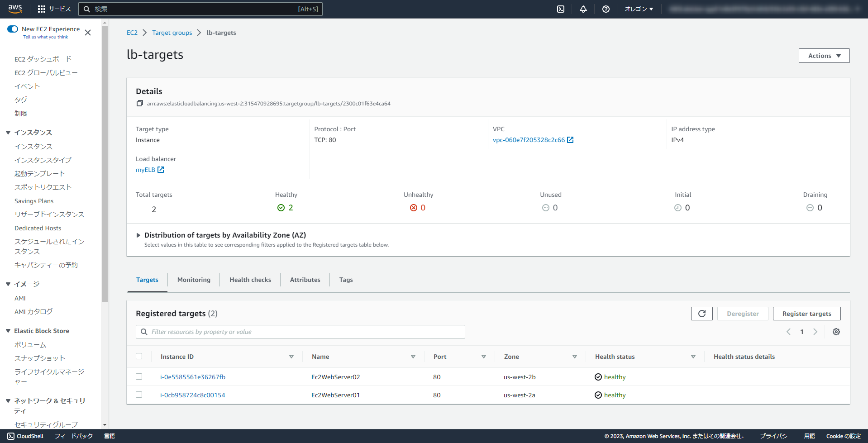This screenshot has width=868, height=443.
Task: Open registered targets table preferences gear
Action: click(x=836, y=331)
